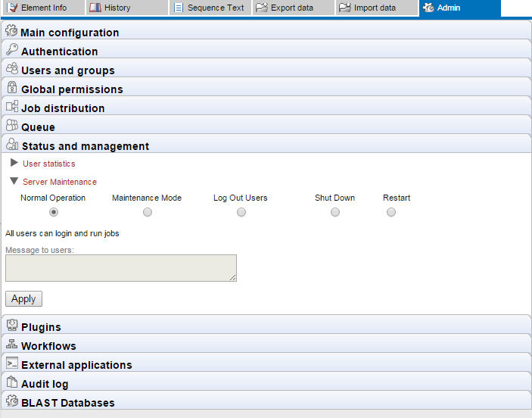Click the Export data folder icon
Screen dimensions: 532x418
pyautogui.click(x=262, y=8)
